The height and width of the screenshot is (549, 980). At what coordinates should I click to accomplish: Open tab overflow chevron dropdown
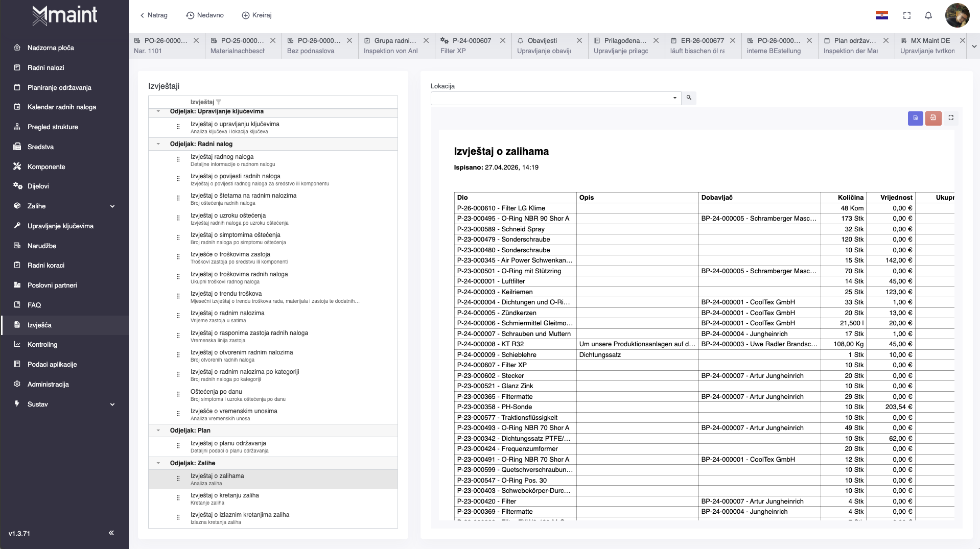(974, 46)
